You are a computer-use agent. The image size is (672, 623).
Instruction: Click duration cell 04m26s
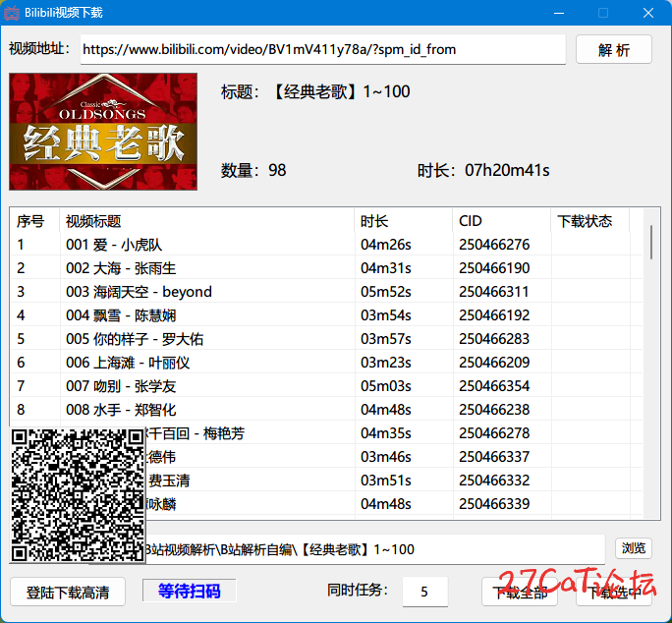(x=386, y=245)
